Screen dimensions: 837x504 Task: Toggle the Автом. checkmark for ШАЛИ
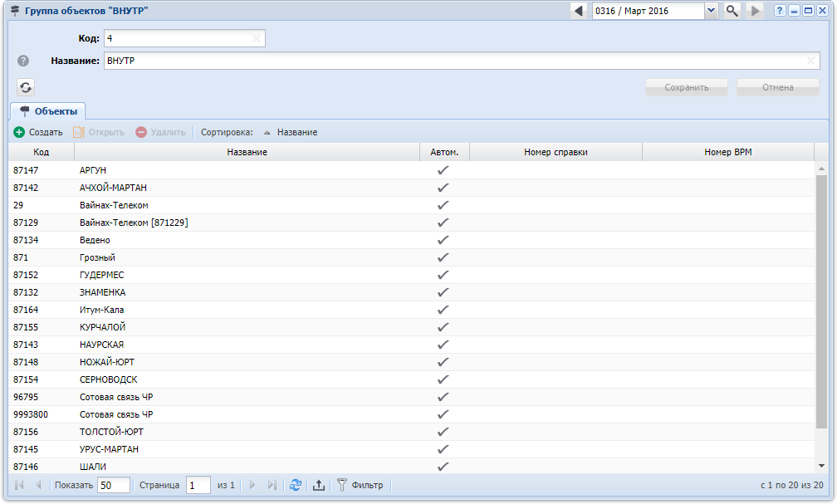coord(443,467)
